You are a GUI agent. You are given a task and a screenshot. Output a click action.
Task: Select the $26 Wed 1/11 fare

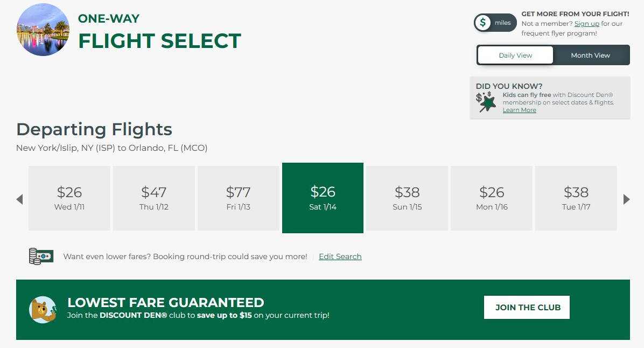69,198
